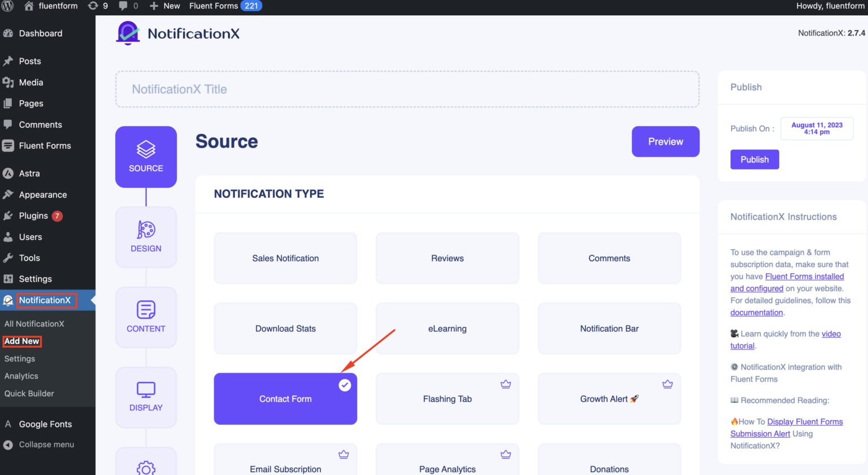Collapse the WordPress admin menu

[x=47, y=444]
